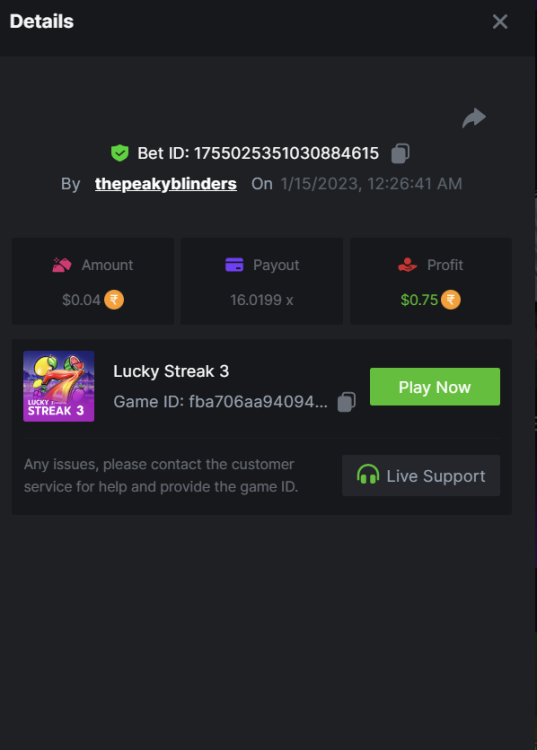The height and width of the screenshot is (750, 537).
Task: Open thepeakyblinders user profile link
Action: pos(165,184)
